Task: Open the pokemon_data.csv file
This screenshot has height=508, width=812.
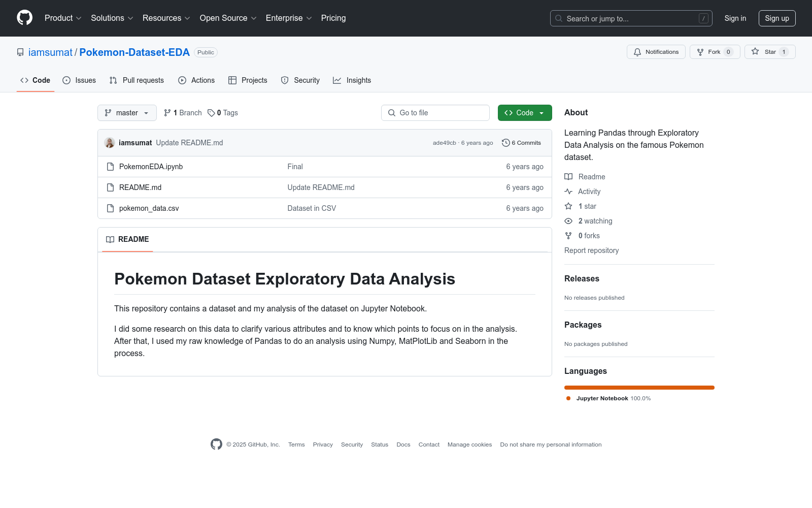Action: [x=149, y=208]
